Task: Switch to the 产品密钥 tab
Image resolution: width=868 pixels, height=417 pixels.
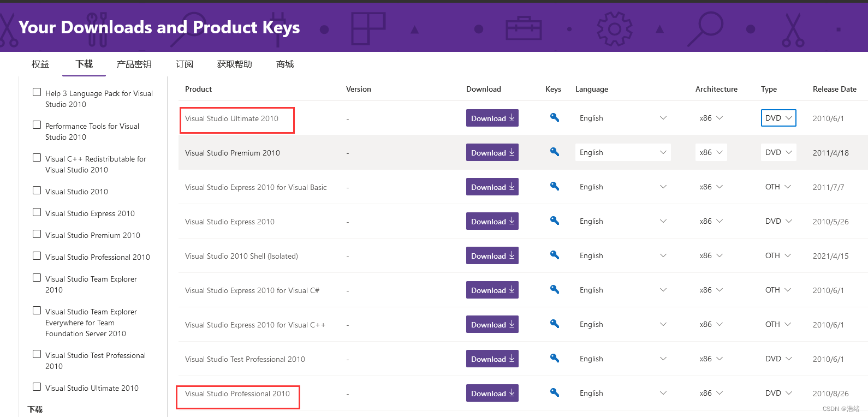Action: tap(134, 64)
